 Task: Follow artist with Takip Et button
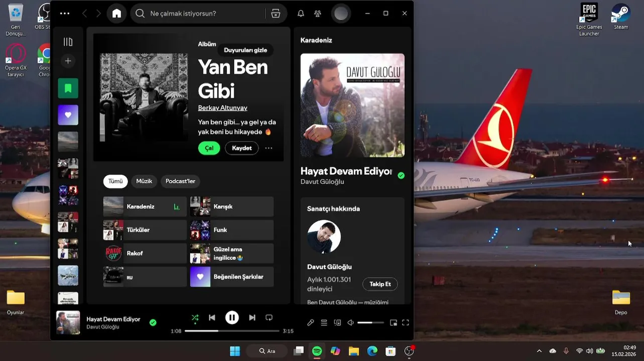pos(380,284)
